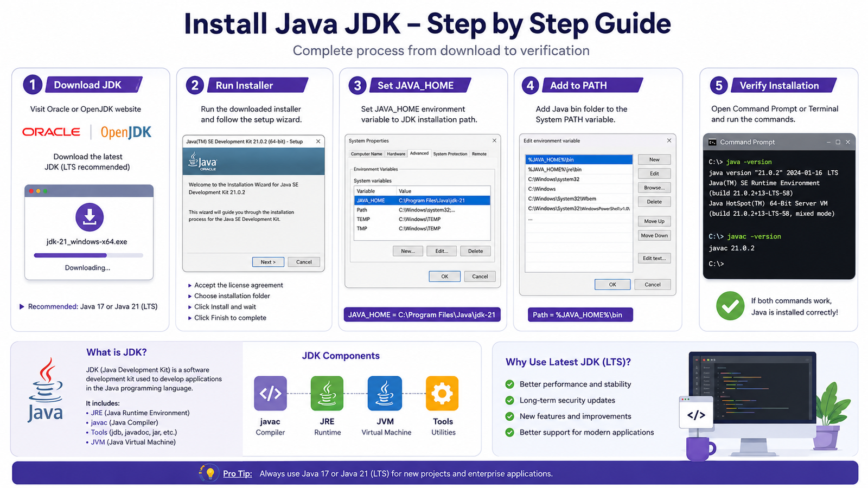Screen dimensions: 868x488
Task: Close the Java Setup wizard window
Action: click(318, 141)
